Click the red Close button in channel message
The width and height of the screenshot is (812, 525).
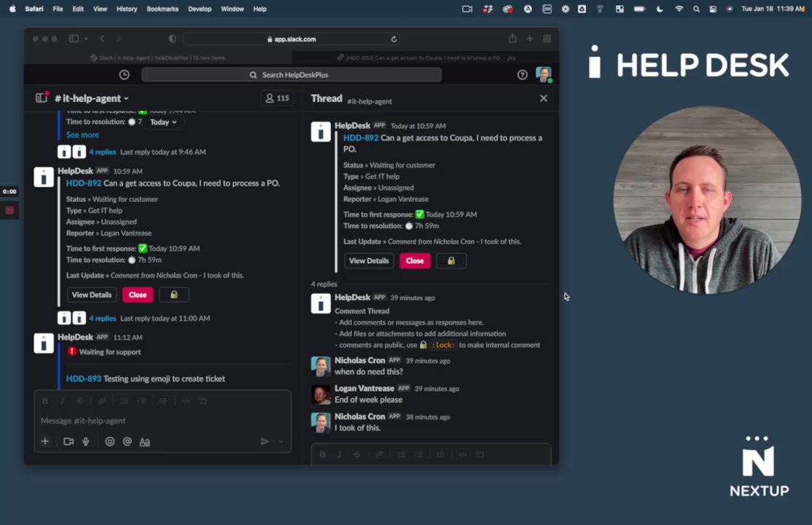pos(138,295)
